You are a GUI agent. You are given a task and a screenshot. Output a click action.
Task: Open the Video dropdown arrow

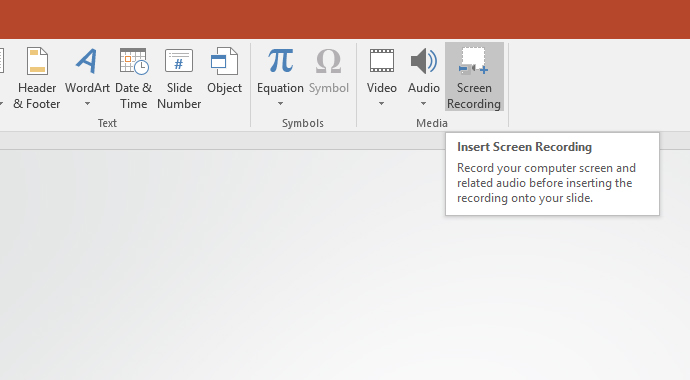click(382, 104)
